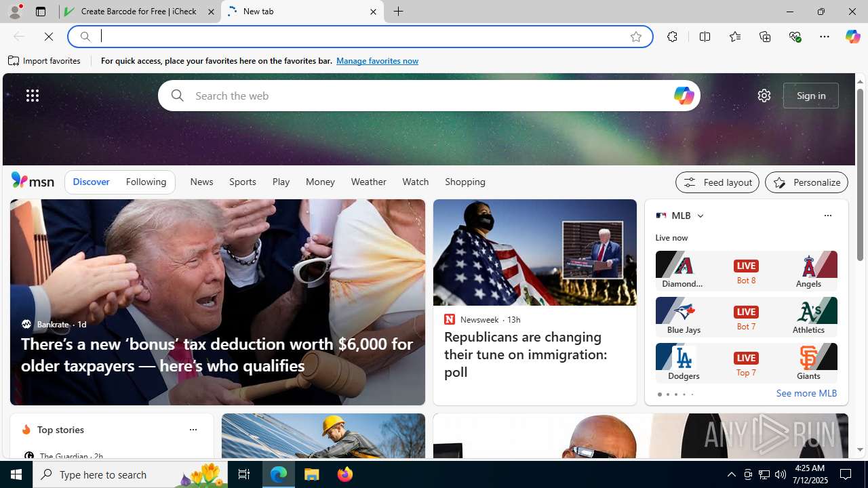Show hidden system tray icons
868x488 pixels.
click(731, 474)
